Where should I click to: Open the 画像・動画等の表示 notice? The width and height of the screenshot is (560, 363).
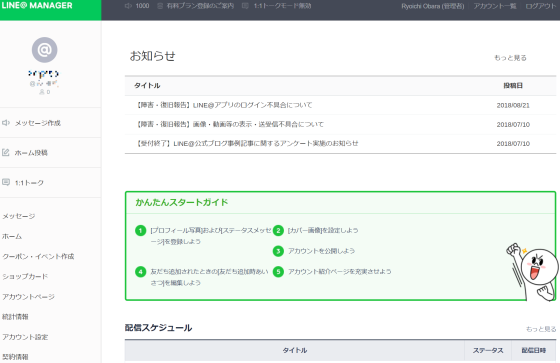(230, 124)
